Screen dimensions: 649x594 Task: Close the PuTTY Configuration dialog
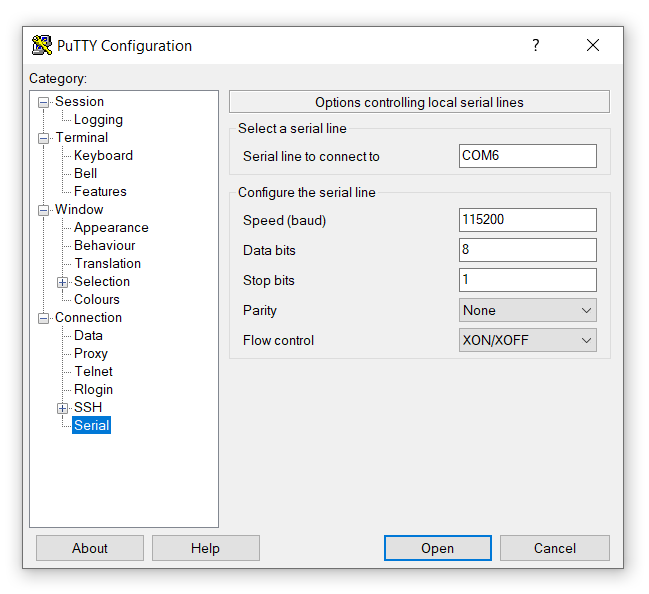tap(593, 45)
